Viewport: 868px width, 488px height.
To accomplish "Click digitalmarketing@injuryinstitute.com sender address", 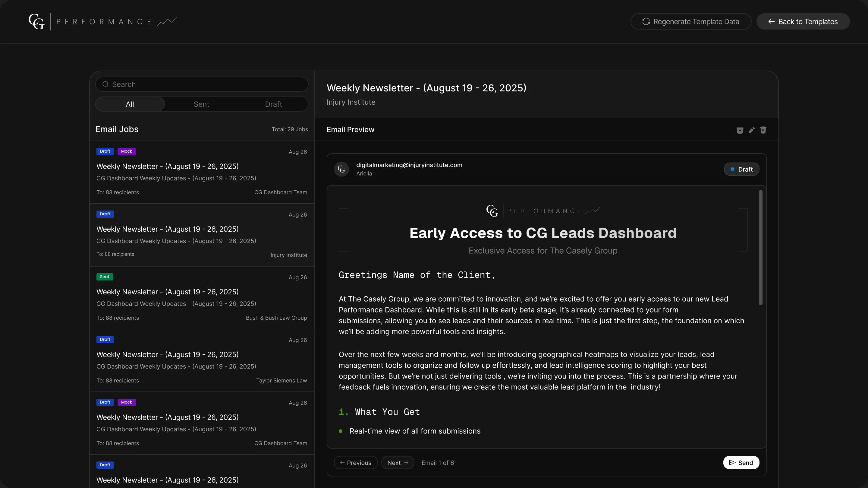I will (409, 165).
